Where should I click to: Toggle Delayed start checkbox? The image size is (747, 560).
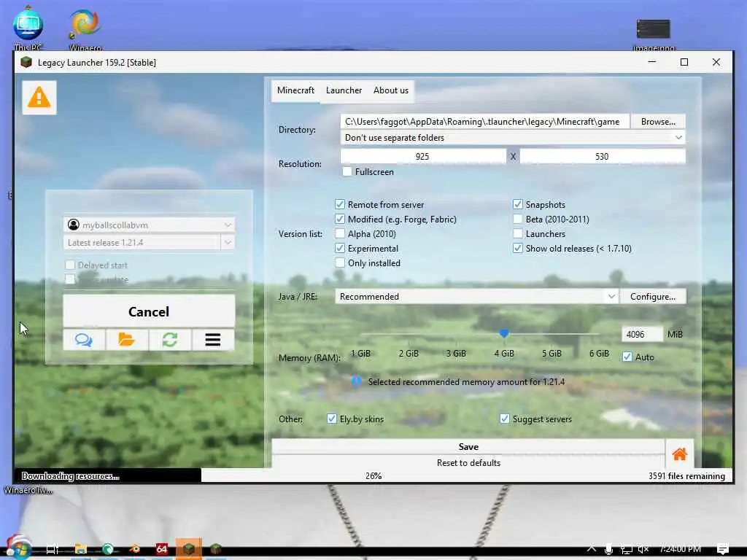70,265
